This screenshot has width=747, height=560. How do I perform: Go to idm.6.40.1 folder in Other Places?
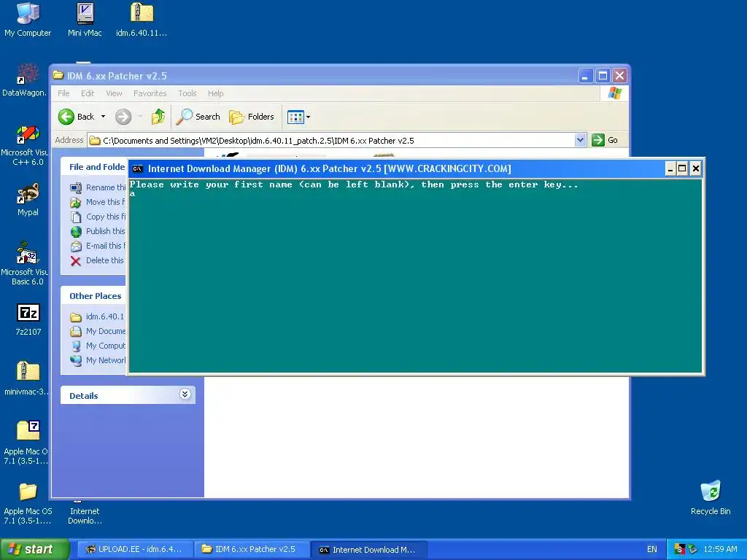97,316
